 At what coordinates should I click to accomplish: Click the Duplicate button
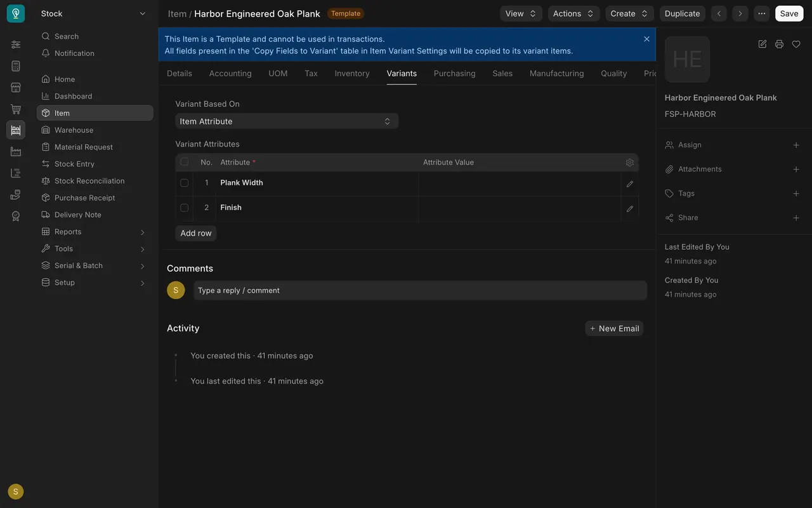(683, 13)
